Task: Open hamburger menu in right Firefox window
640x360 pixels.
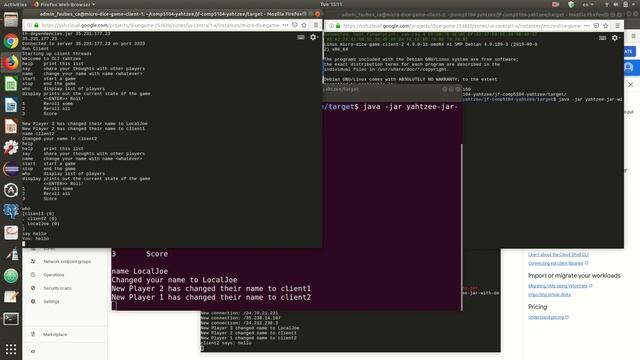Action: pos(618,26)
